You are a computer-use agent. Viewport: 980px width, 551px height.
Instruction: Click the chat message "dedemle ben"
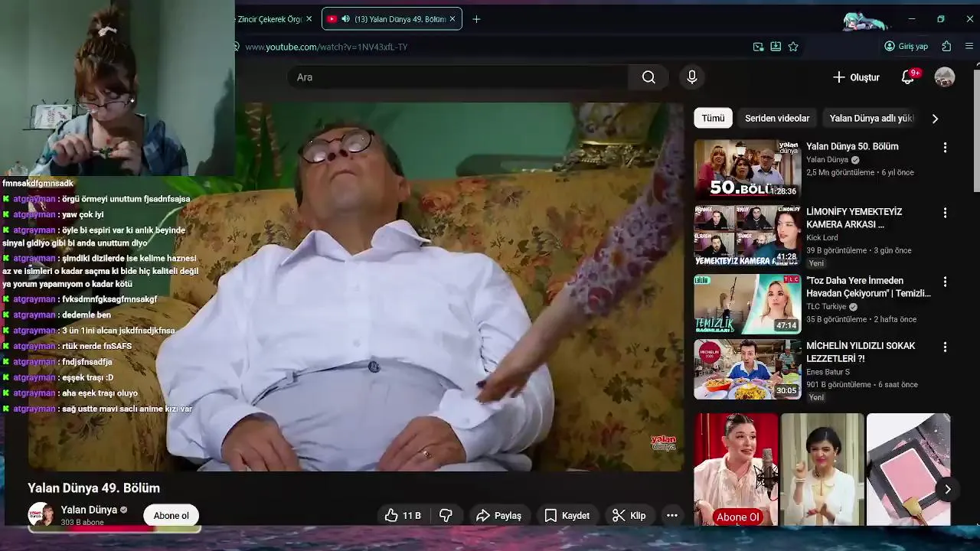[x=87, y=315]
